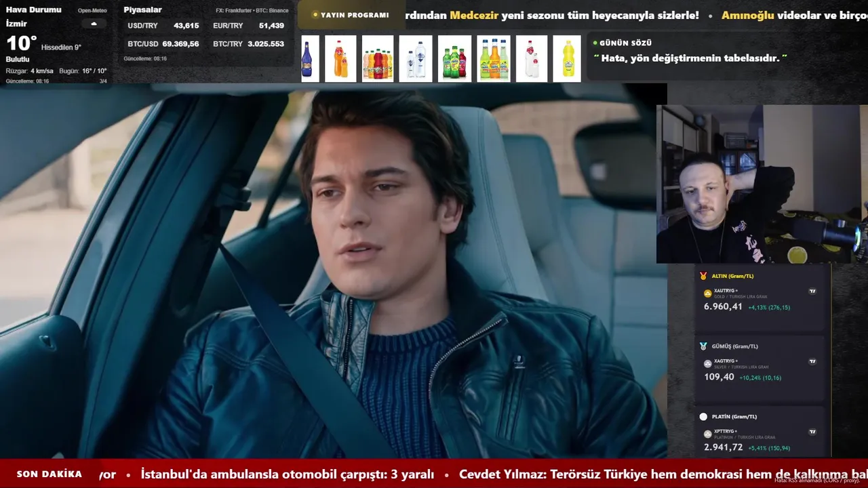
Task: Click the green dot beside GÜNÜN SÖZÜ
Action: click(x=595, y=43)
